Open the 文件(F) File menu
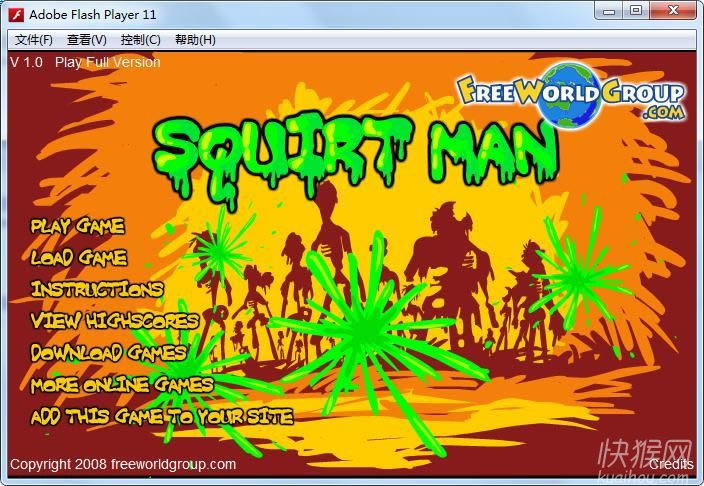Screen dimensions: 704x486 click(x=34, y=40)
